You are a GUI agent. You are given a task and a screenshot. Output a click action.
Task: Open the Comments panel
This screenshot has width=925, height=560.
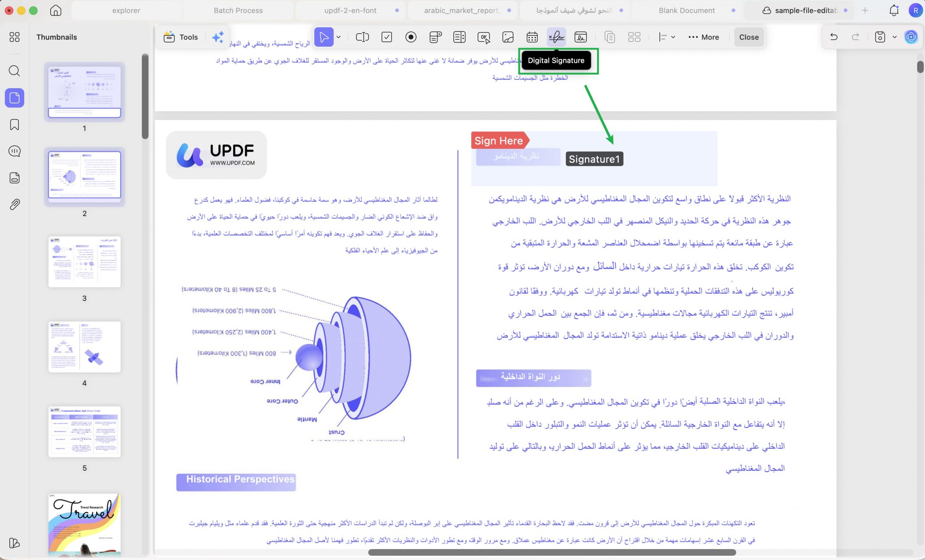click(14, 151)
